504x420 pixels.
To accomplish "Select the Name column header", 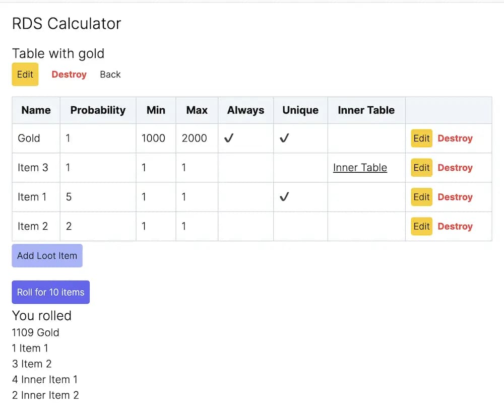I will coord(35,110).
